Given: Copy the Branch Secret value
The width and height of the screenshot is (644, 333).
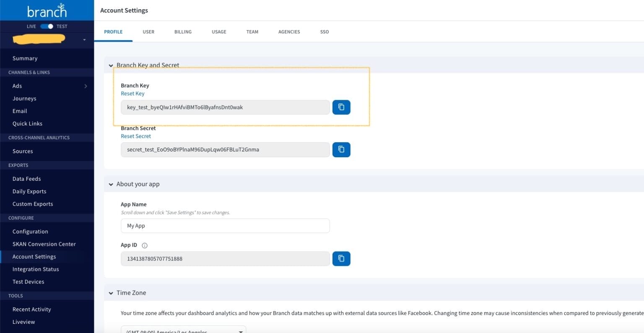Looking at the screenshot, I should tap(341, 149).
